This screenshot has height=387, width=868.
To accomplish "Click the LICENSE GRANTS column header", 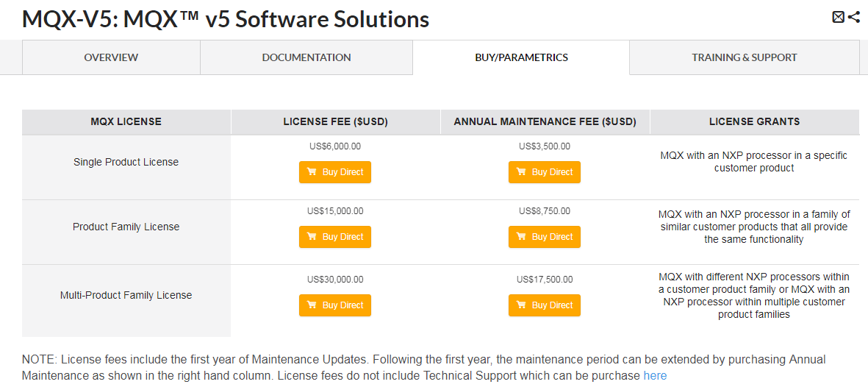I will pyautogui.click(x=755, y=122).
